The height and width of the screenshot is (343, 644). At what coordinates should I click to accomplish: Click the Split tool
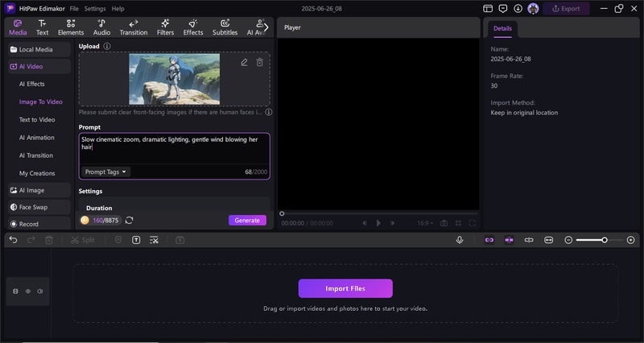[83, 240]
